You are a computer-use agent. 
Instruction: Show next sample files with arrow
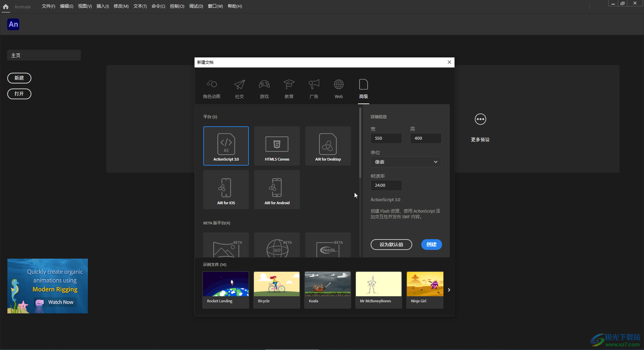click(449, 290)
